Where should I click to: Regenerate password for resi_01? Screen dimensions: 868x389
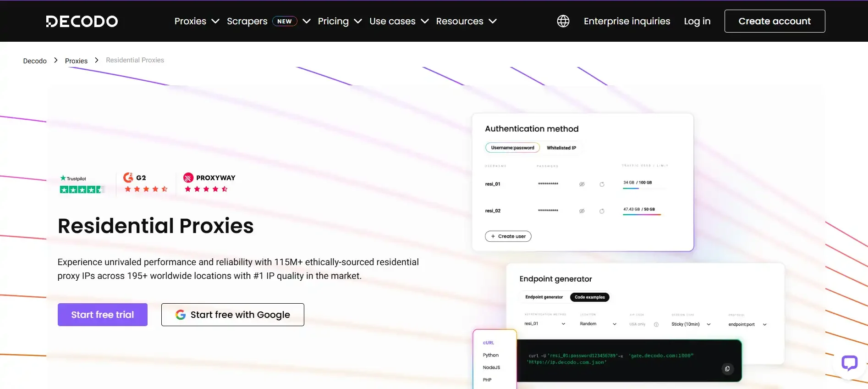pos(602,184)
